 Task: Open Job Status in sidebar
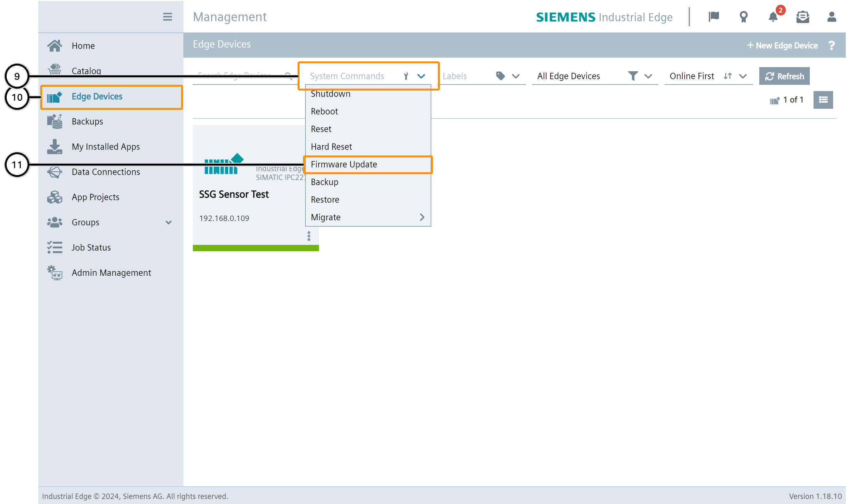(91, 248)
